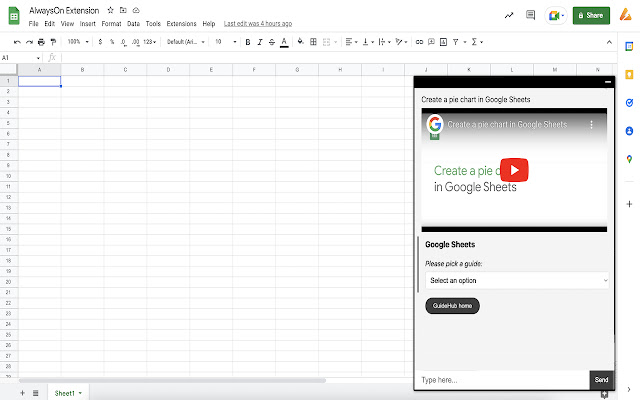Open Contacts in side panel
The height and width of the screenshot is (400, 640).
click(629, 131)
